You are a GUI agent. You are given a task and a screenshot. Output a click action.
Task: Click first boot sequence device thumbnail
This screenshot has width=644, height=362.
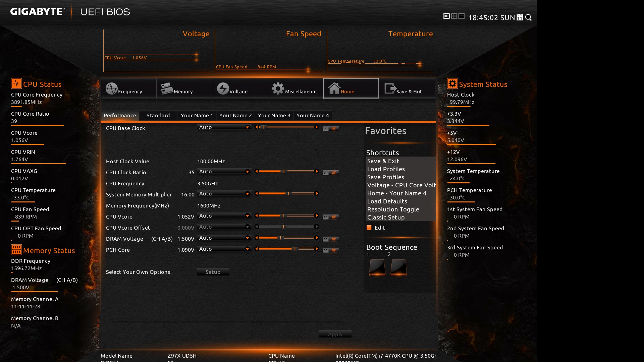[377, 267]
